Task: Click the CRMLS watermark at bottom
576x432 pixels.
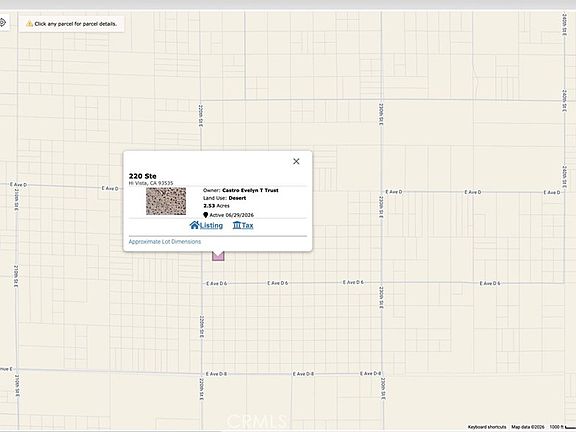Action: 257,421
